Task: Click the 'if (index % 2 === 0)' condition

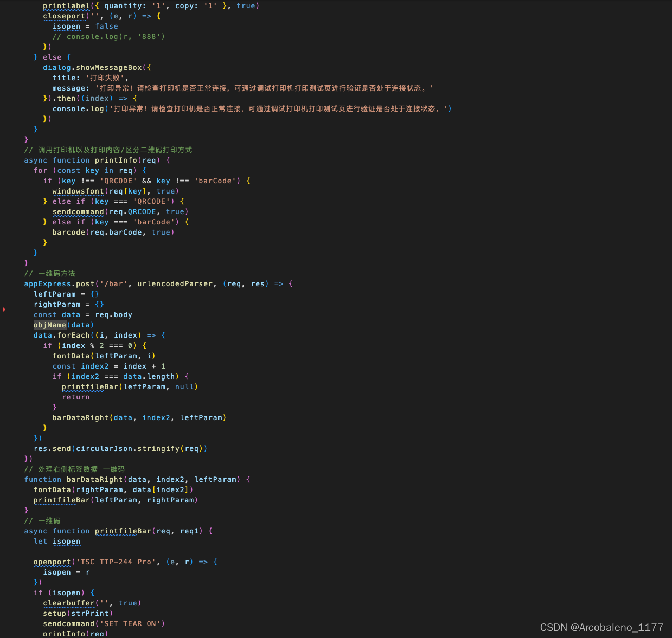Action: pyautogui.click(x=95, y=345)
